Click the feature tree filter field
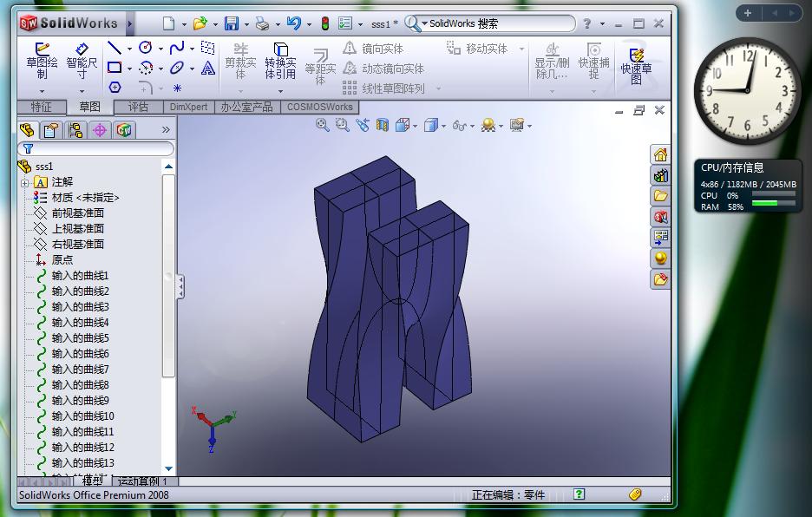The width and height of the screenshot is (812, 517). (x=95, y=148)
